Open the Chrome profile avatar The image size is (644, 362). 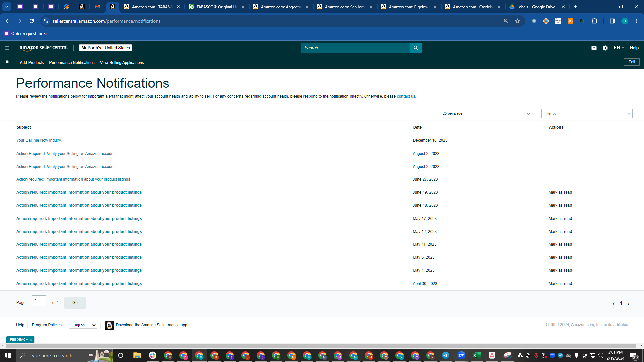click(x=624, y=21)
